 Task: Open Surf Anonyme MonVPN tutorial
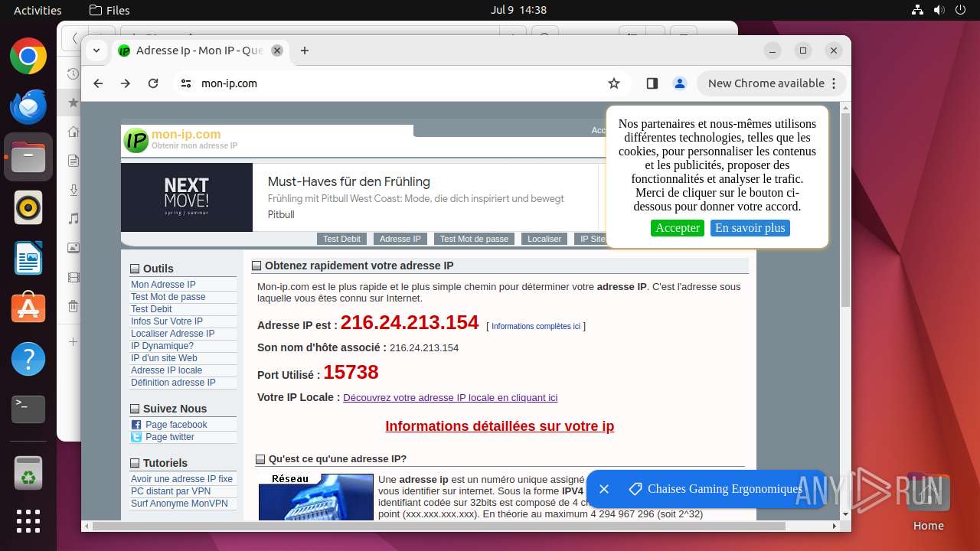[179, 504]
